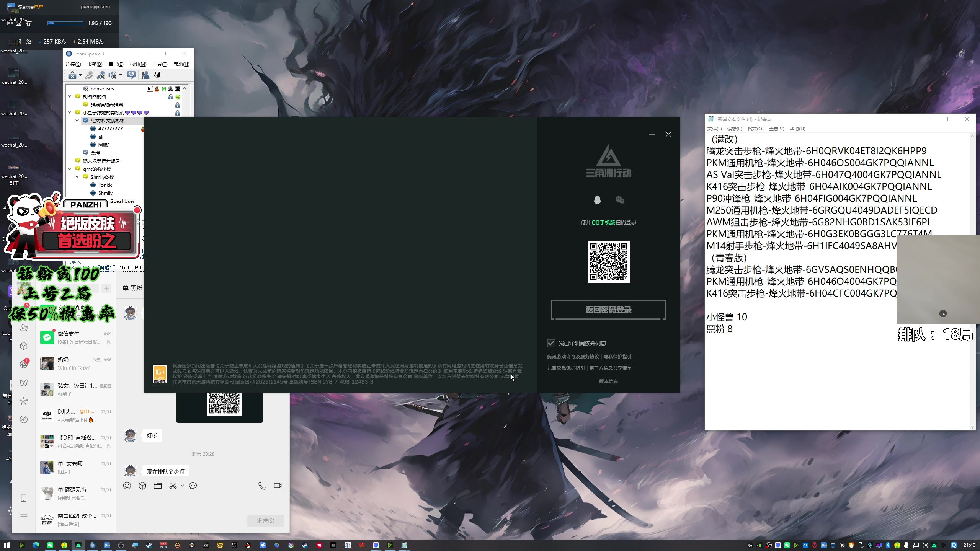This screenshot has height=551, width=980.
Task: Click the screenshot scissors icon in WeChat
Action: pos(173,486)
